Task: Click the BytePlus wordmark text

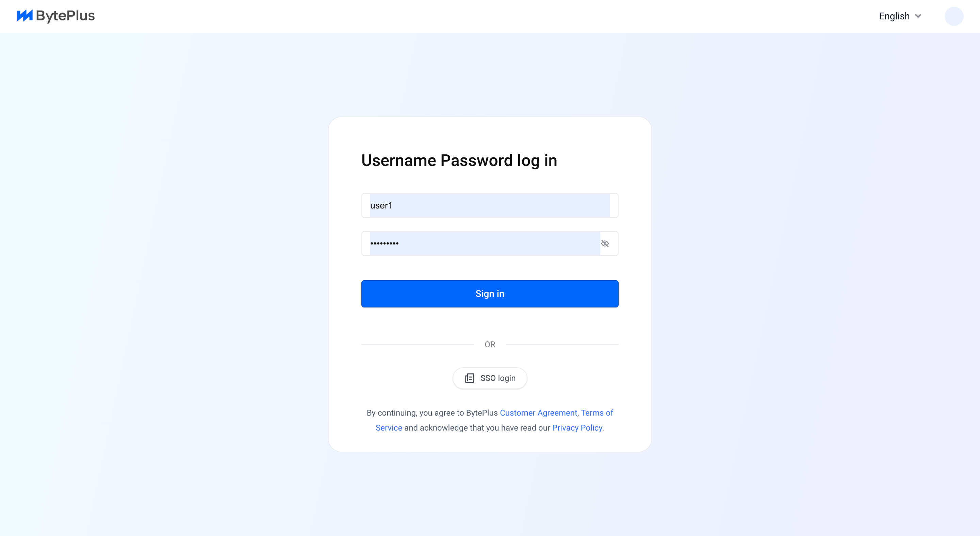Action: (65, 16)
